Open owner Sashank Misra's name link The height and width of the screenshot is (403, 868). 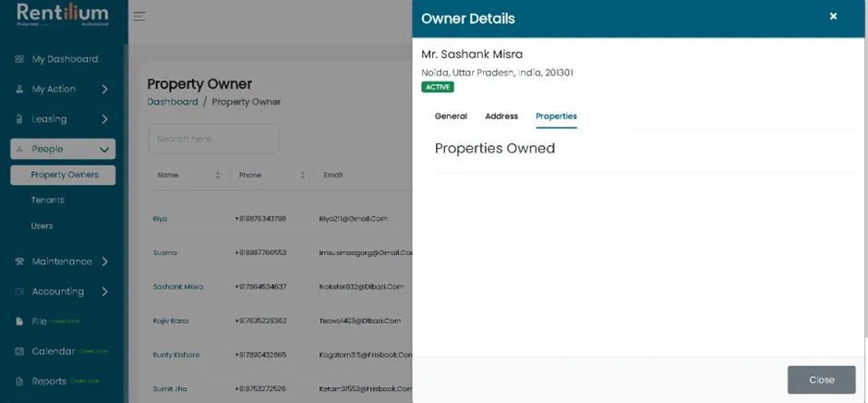[177, 287]
